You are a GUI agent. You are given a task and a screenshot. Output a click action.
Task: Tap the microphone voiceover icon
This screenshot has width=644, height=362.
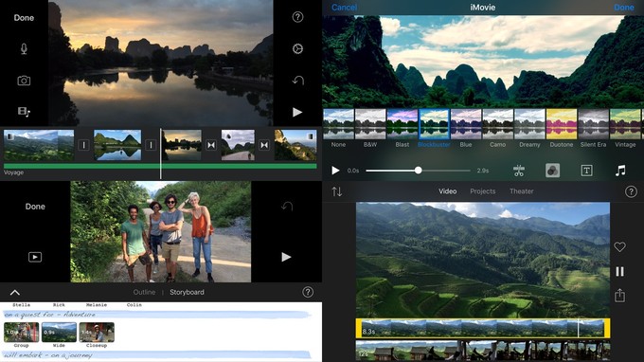click(x=24, y=49)
